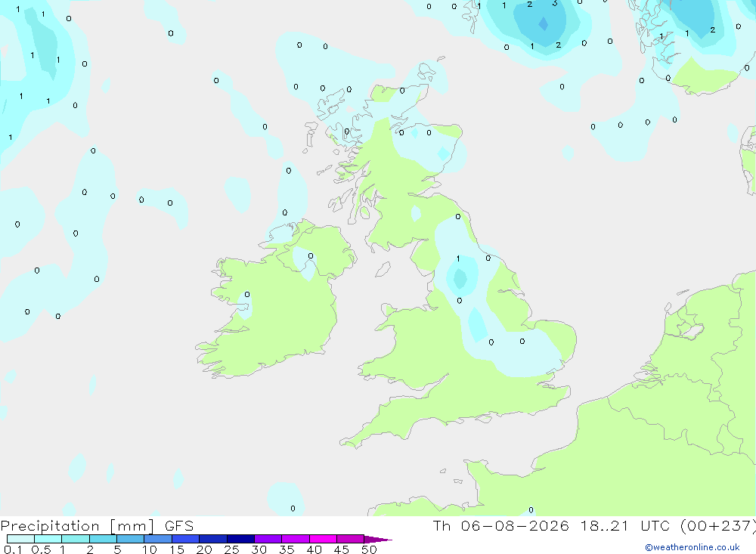Click the 40–45 mm magenta legend box
Image resolution: width=756 pixels, height=554 pixels.
coord(323,539)
